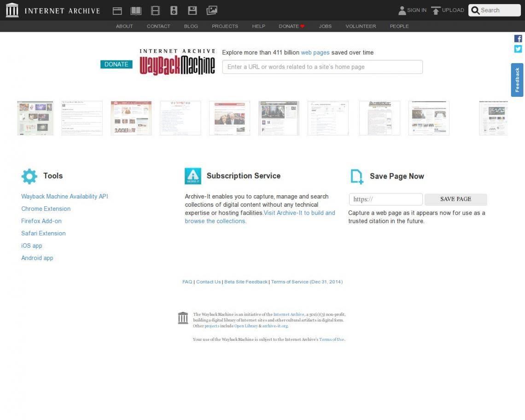Open the Software (floppy disk) section icon
The image size is (525, 420).
(192, 11)
